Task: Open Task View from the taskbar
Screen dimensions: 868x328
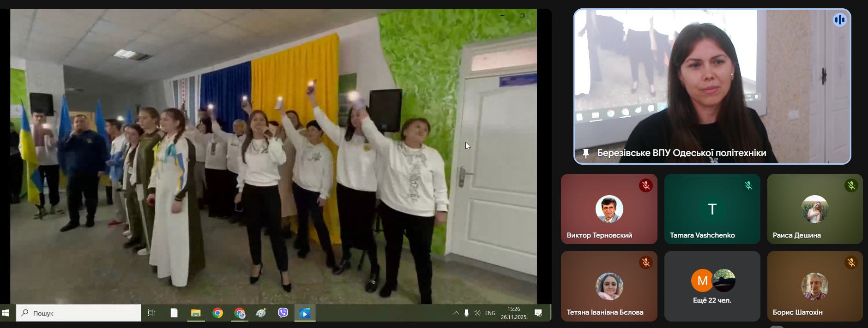Action: click(151, 313)
